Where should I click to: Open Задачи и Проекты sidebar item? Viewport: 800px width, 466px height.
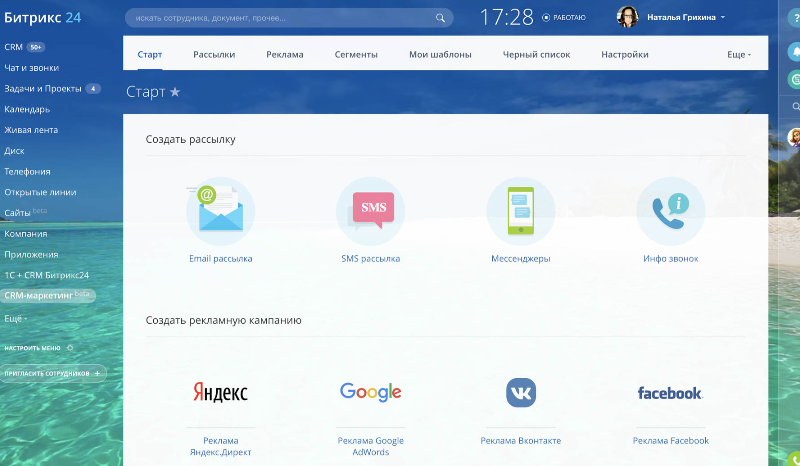pyautogui.click(x=43, y=89)
